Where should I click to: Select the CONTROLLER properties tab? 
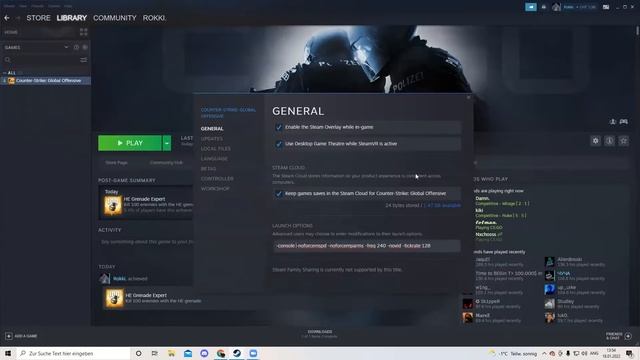(x=217, y=179)
